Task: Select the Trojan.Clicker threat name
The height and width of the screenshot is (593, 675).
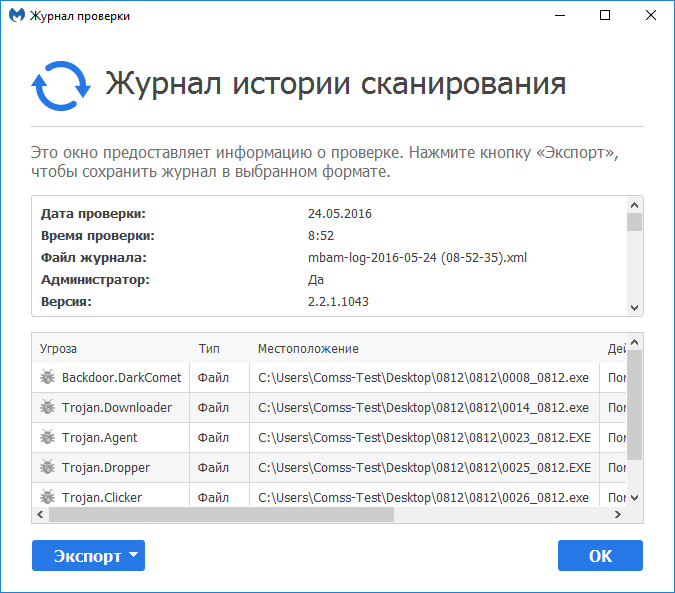Action: [102, 497]
